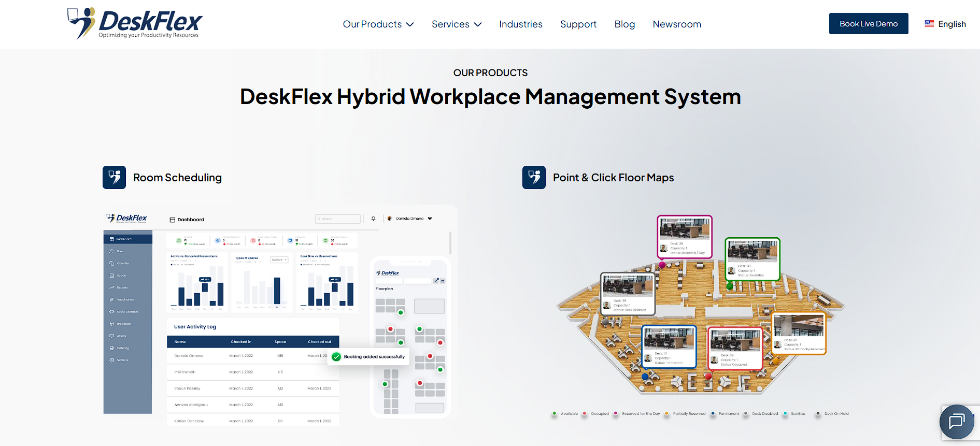The image size is (980, 446).
Task: Select Broadcast in the dashboard sidebar
Action: [x=121, y=324]
